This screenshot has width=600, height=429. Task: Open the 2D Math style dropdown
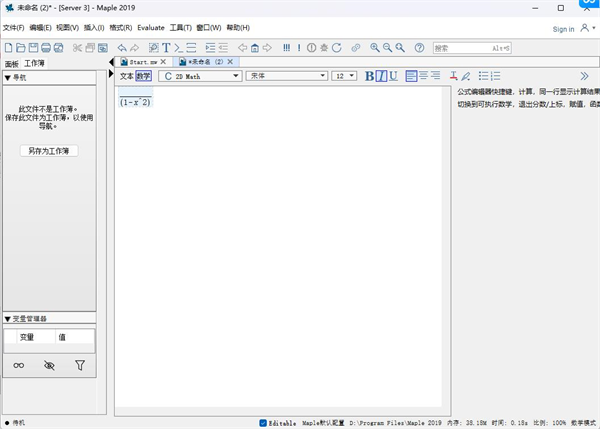pyautogui.click(x=201, y=76)
